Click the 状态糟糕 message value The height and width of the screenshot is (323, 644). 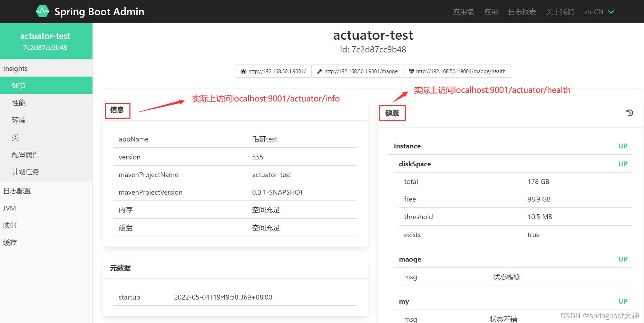tap(507, 277)
